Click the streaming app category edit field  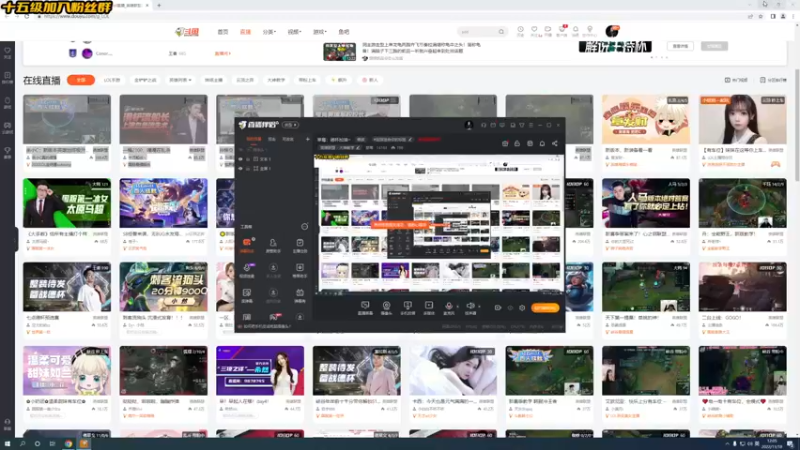click(x=340, y=147)
